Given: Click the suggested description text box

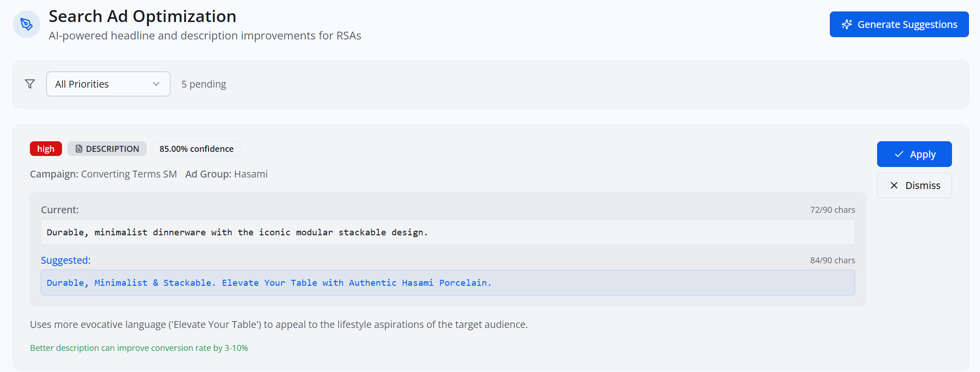Looking at the screenshot, I should (x=447, y=283).
